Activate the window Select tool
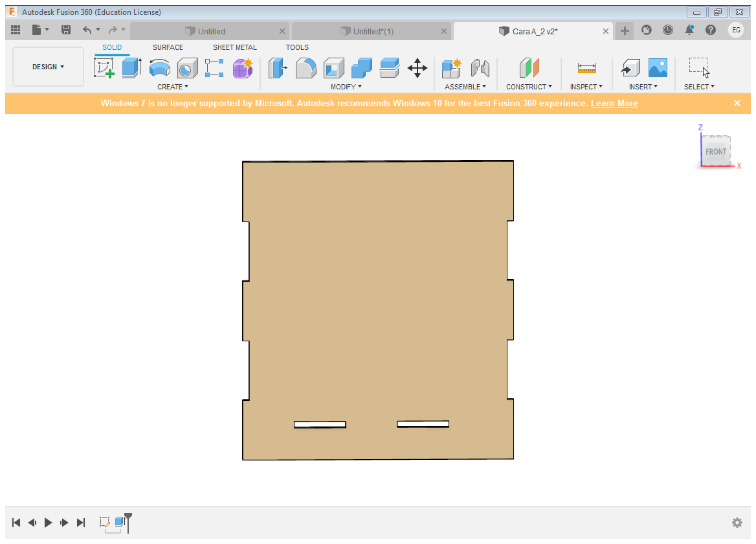756x544 pixels. [699, 67]
